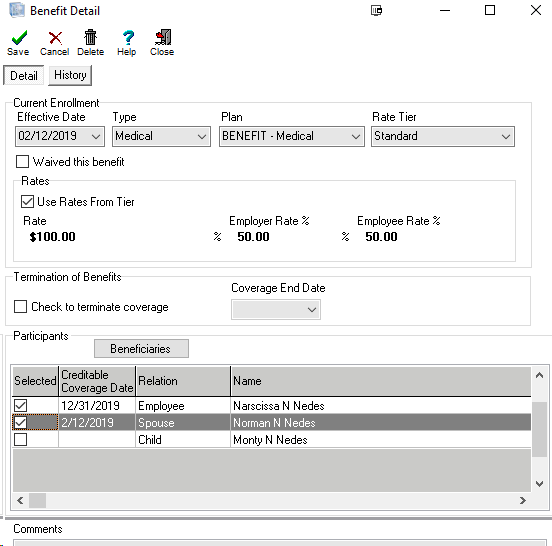Click the Close door icon
This screenshot has height=546, width=552.
163,37
